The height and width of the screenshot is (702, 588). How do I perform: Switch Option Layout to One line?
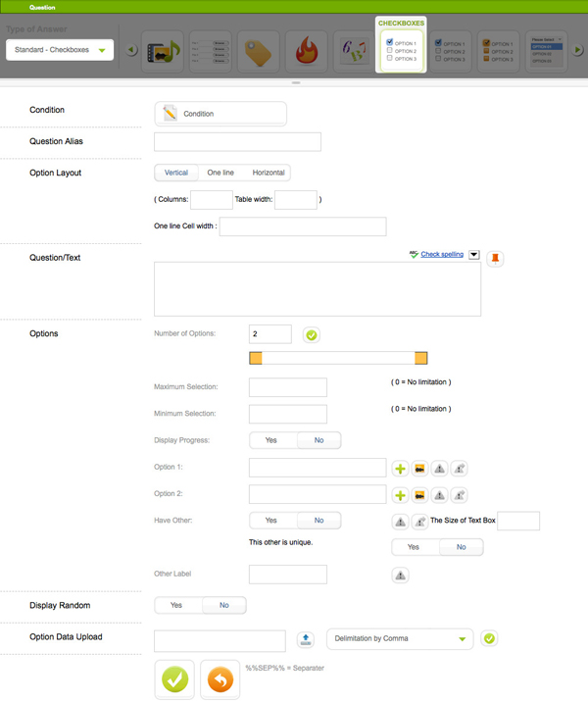[x=220, y=173]
